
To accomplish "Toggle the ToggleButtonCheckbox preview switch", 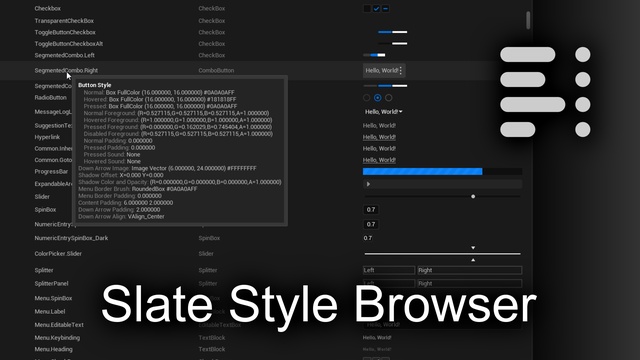I will point(393,32).
